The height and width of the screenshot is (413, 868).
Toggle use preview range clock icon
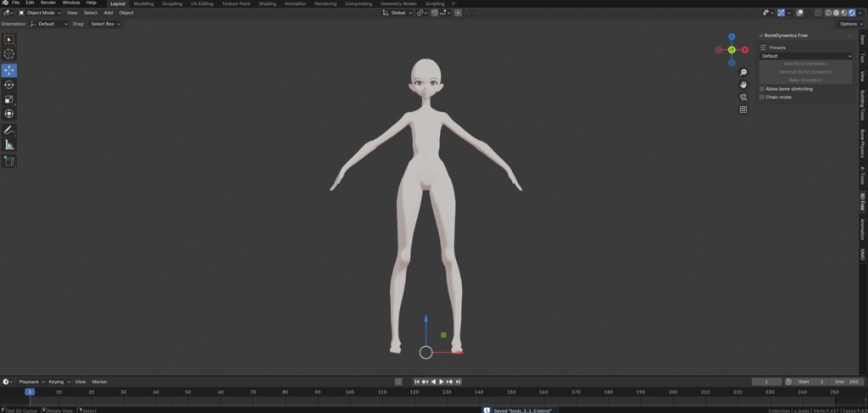pos(788,382)
